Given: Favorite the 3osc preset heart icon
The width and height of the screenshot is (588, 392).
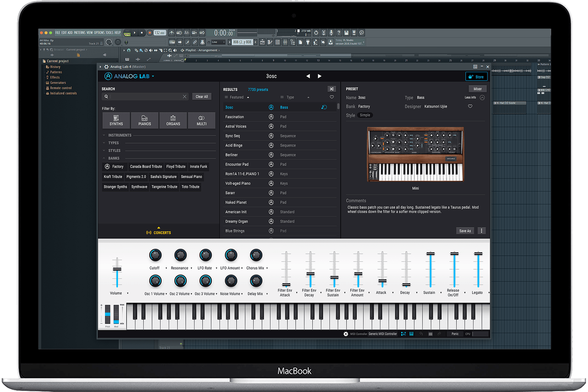Looking at the screenshot, I should coord(470,106).
